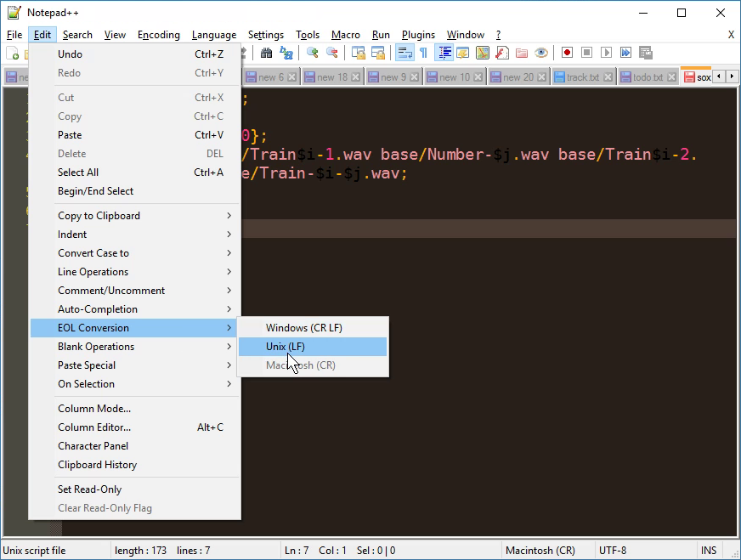This screenshot has height=560, width=741.
Task: Open the Encoding menu
Action: [x=159, y=35]
